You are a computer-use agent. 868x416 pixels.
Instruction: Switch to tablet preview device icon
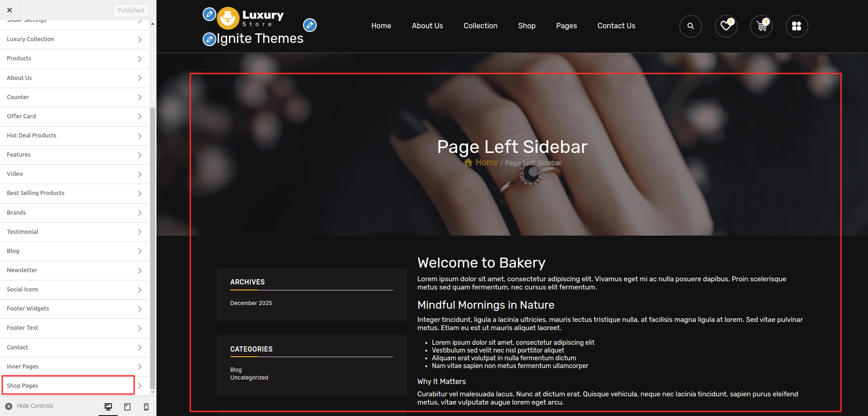point(127,406)
